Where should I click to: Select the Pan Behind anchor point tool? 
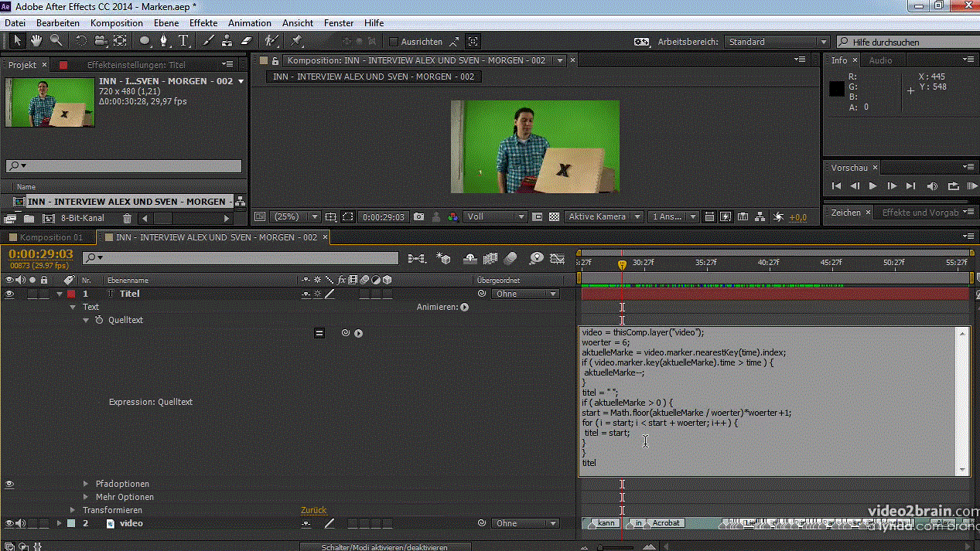(121, 41)
